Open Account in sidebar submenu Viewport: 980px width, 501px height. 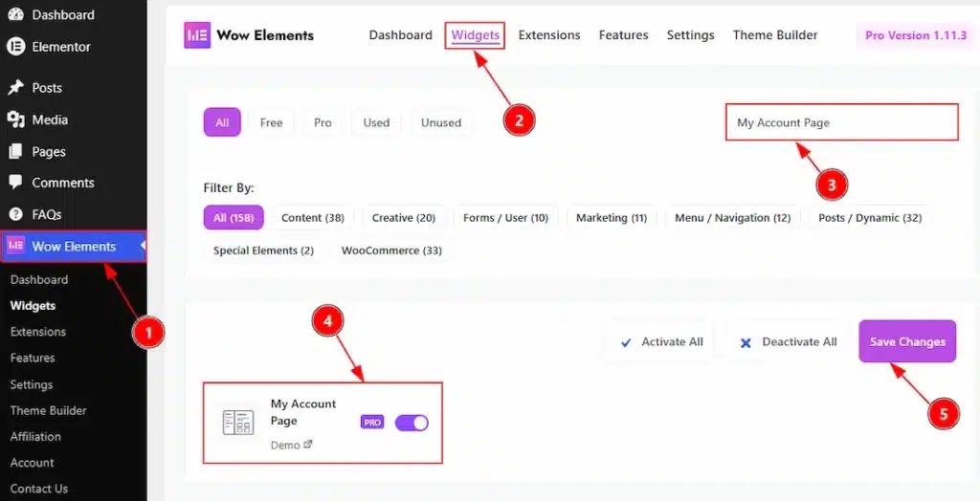click(x=32, y=463)
